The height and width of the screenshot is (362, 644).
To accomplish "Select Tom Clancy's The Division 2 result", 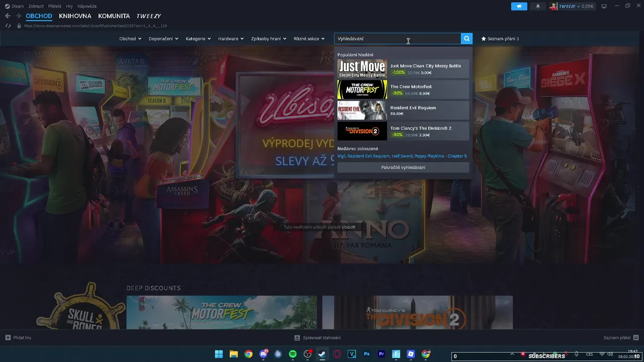I will 403,131.
